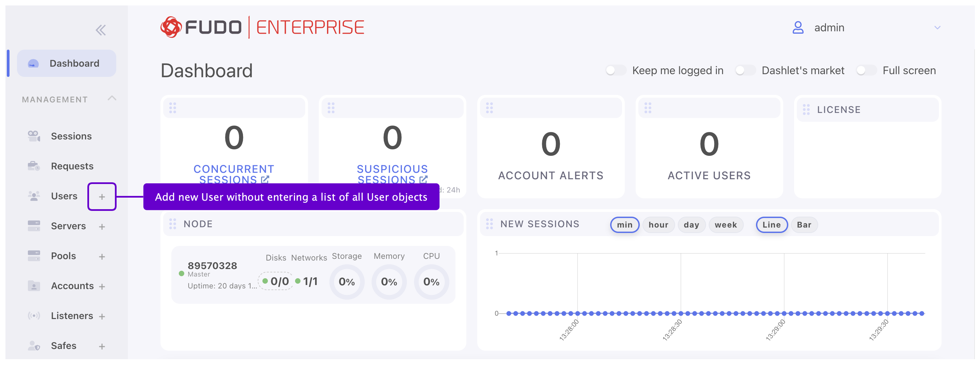This screenshot has height=367, width=980.
Task: Click the CPU usage gauge in Node panel
Action: (x=431, y=282)
